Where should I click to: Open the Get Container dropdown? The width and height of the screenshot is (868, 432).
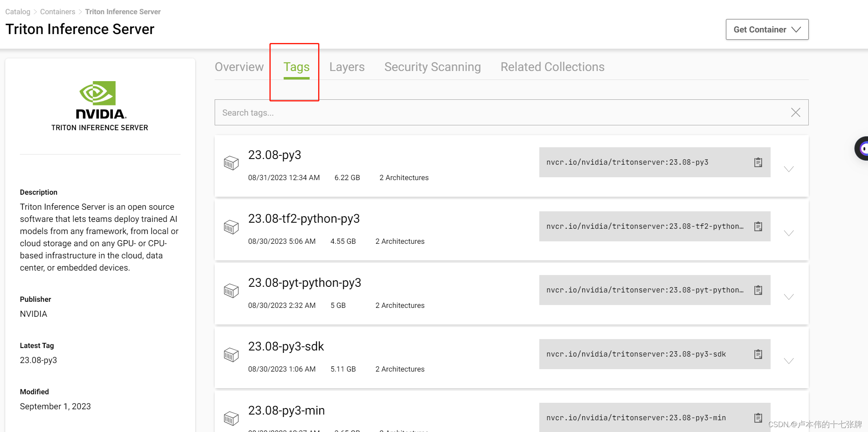(x=767, y=30)
